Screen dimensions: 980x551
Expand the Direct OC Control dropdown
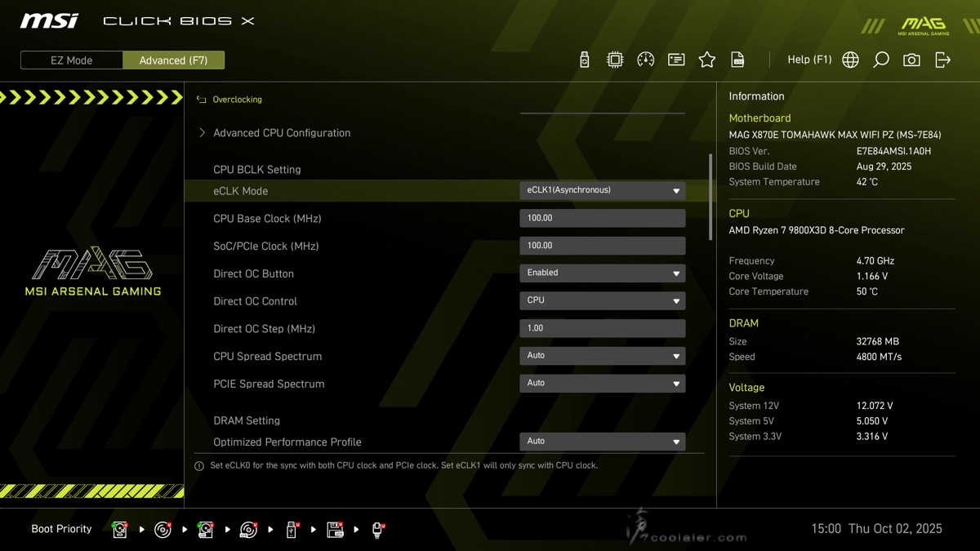pyautogui.click(x=602, y=300)
